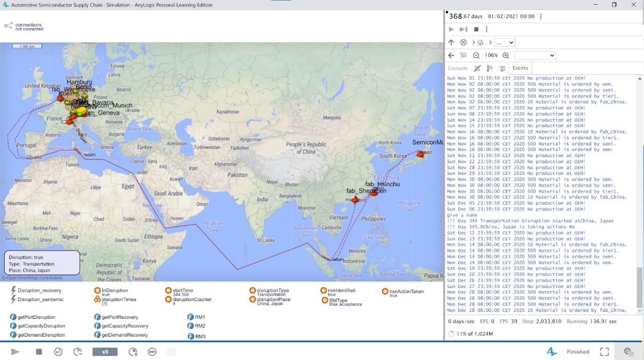Click the getCapacityRecovery function icon
This screenshot has width=644, height=360.
point(97,326)
